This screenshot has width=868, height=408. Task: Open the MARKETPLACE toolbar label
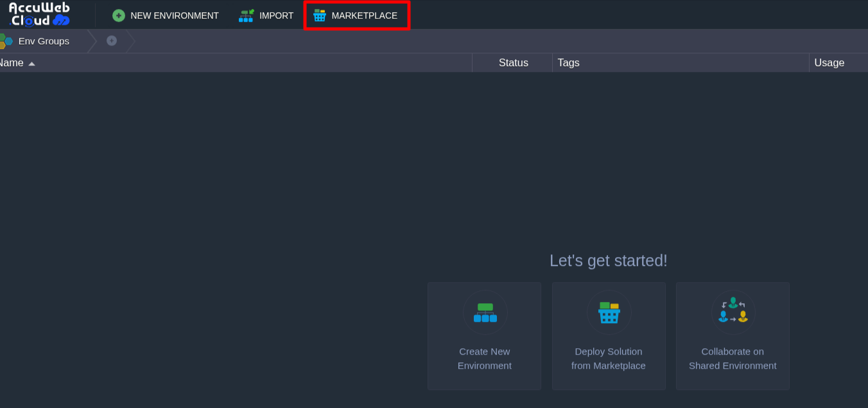[364, 15]
